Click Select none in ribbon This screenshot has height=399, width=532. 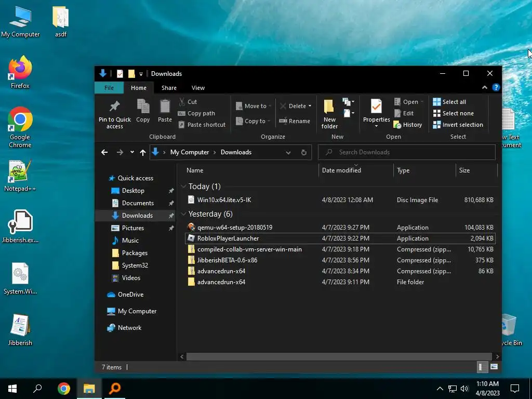coord(453,113)
